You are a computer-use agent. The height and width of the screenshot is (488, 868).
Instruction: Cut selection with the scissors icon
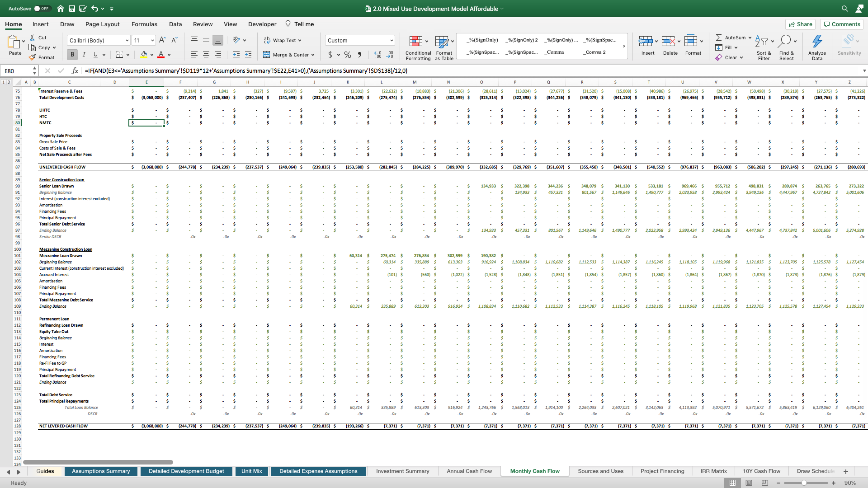pyautogui.click(x=32, y=38)
